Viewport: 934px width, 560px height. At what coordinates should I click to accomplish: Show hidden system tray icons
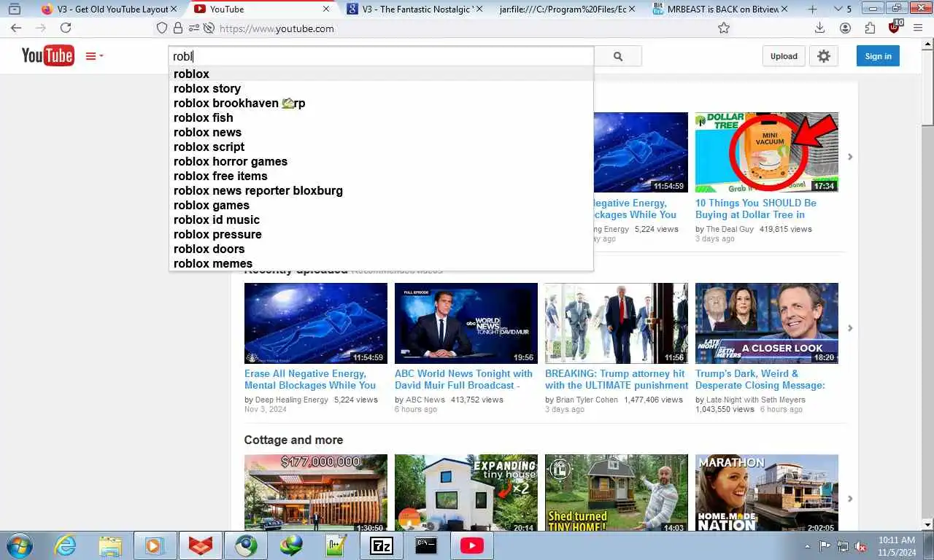[807, 546]
